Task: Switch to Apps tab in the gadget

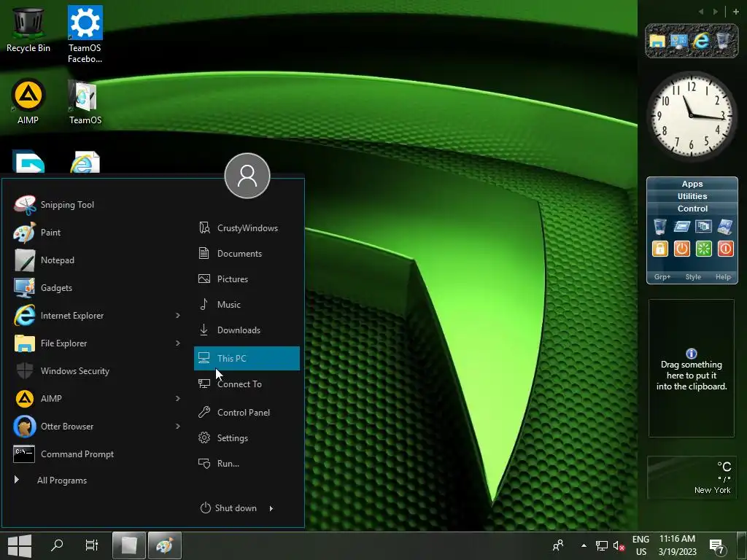Action: [692, 184]
